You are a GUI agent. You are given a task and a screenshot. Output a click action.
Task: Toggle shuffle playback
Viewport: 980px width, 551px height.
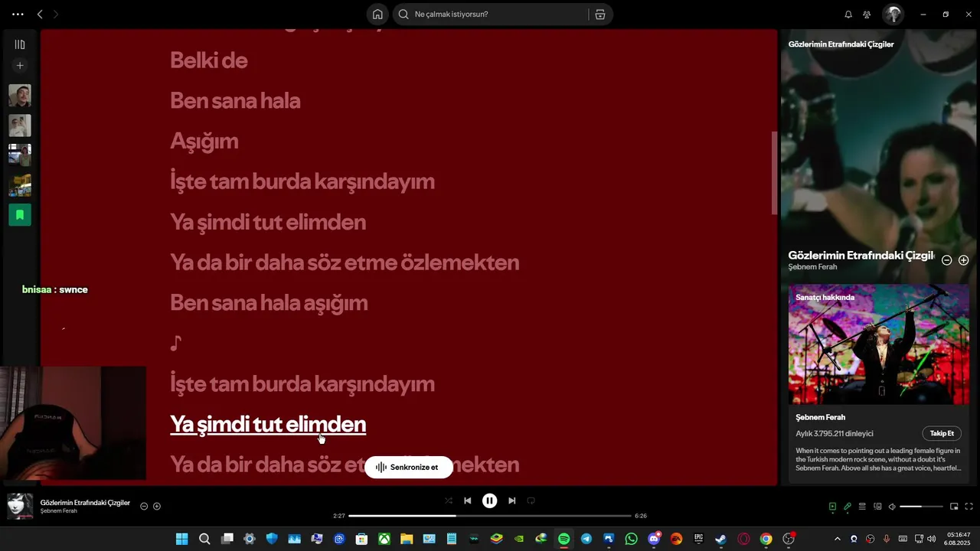pos(449,500)
